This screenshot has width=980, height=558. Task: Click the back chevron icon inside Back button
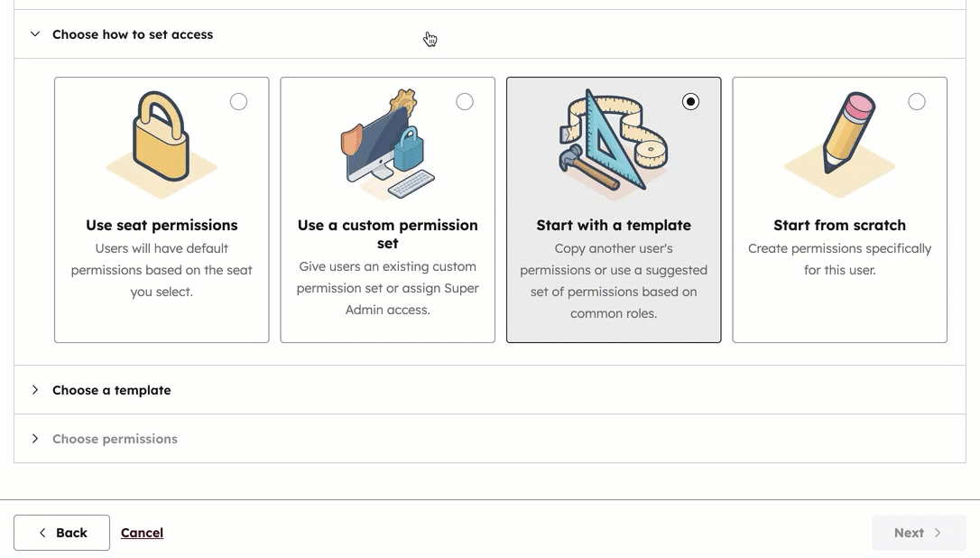[42, 533]
